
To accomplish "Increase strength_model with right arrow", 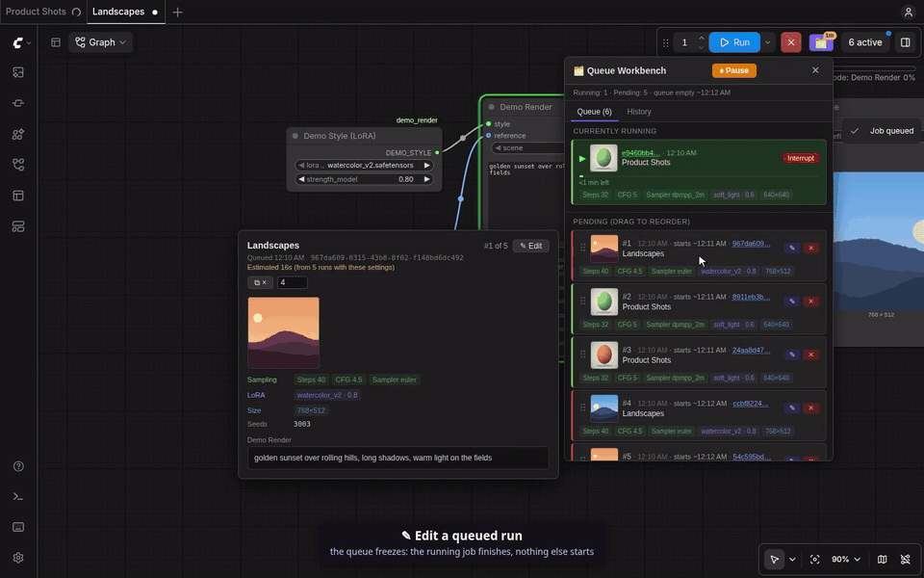I will 426,179.
